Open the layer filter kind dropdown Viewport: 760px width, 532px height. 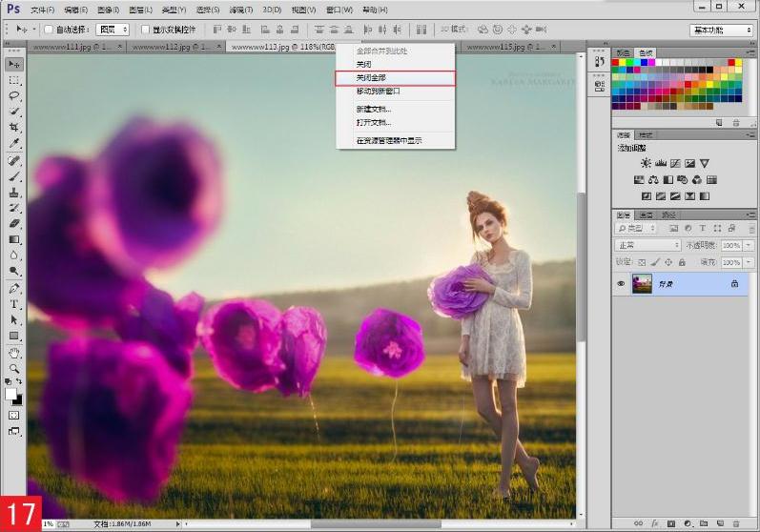pyautogui.click(x=636, y=228)
